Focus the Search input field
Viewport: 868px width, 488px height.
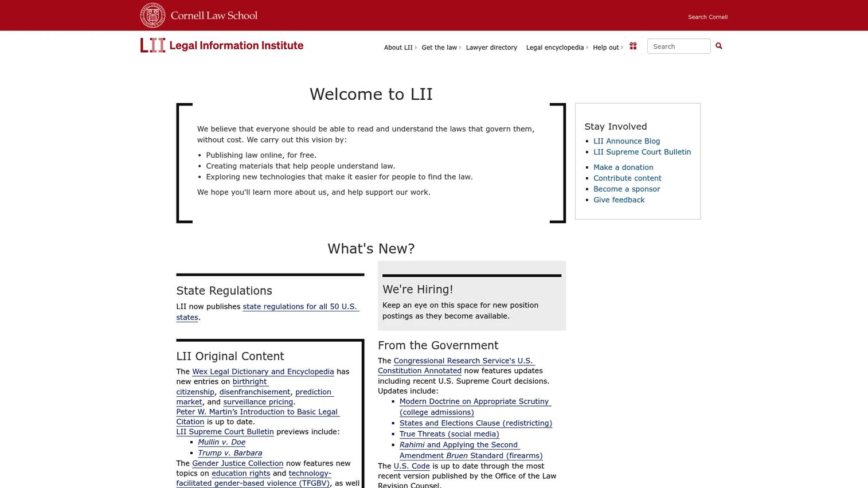click(x=679, y=46)
